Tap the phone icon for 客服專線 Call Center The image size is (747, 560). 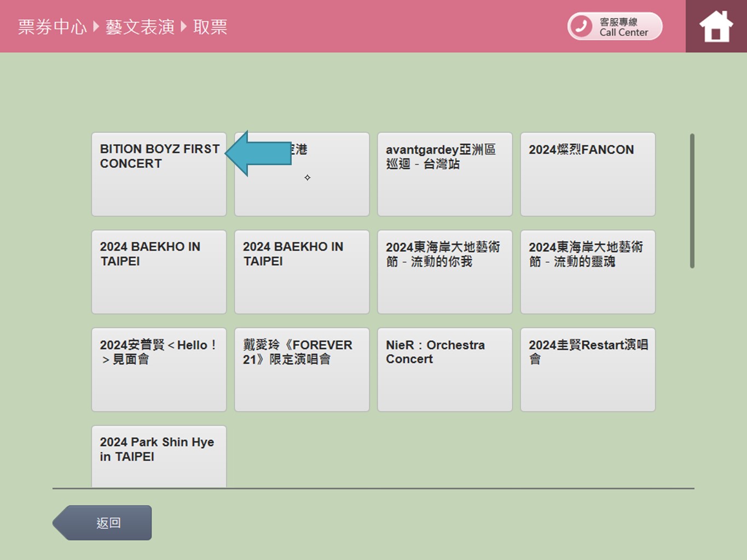581,26
